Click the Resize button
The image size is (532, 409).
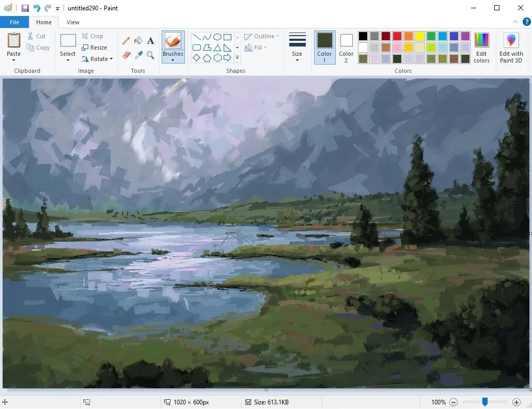coord(95,48)
